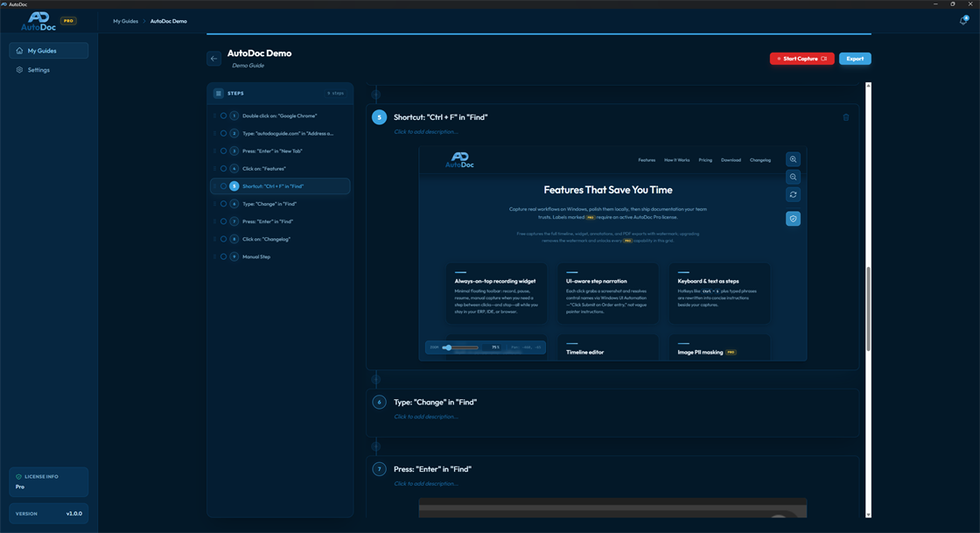Edit the title Type: "Change" in "Find" card

(x=435, y=403)
